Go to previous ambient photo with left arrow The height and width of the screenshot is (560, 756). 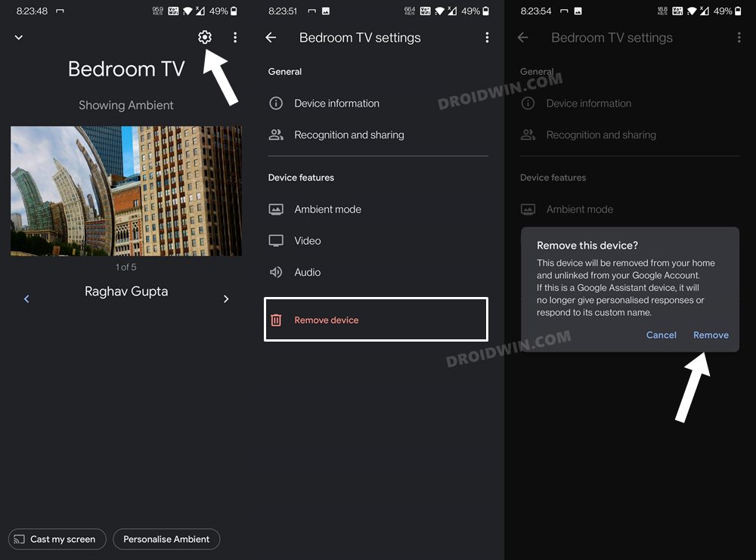point(26,299)
